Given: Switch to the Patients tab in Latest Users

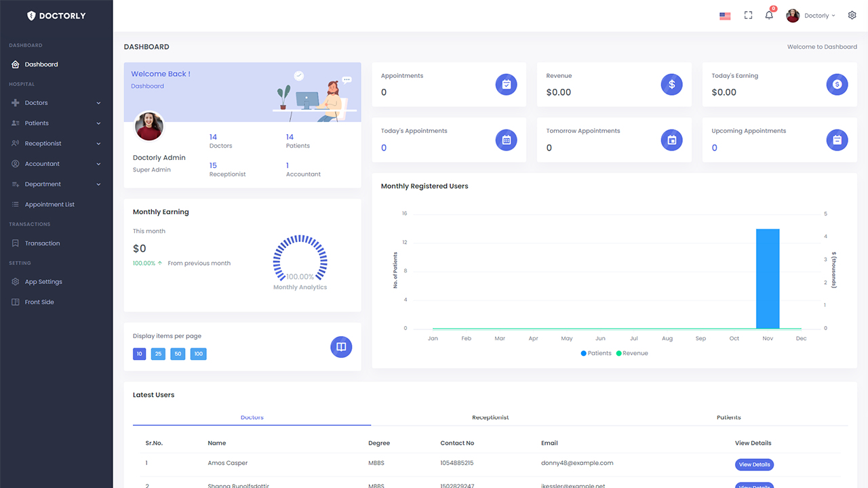Looking at the screenshot, I should [x=729, y=417].
